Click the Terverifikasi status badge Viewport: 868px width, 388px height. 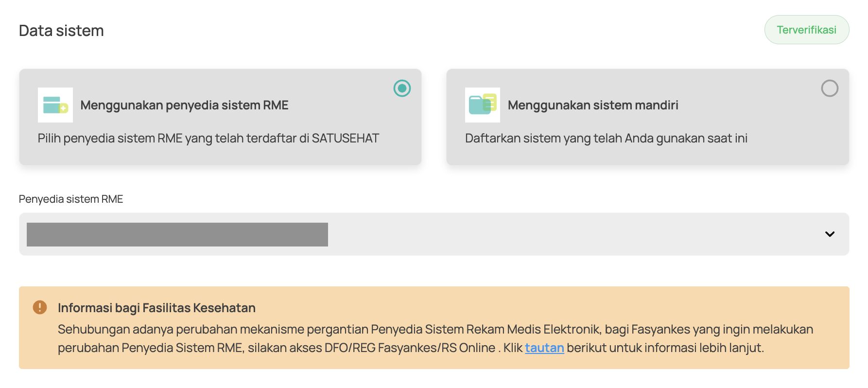[x=807, y=30]
